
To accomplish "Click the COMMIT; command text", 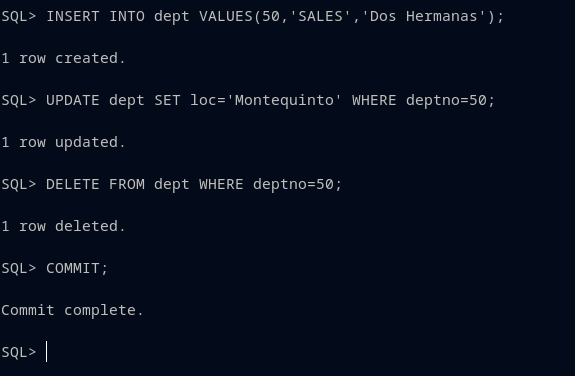I will tap(77, 268).
